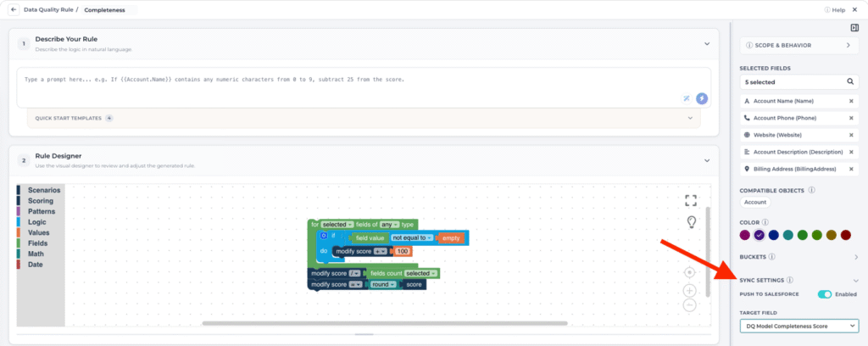Show info for Buckets
Viewport: 868px width, 346px height.
click(771, 257)
